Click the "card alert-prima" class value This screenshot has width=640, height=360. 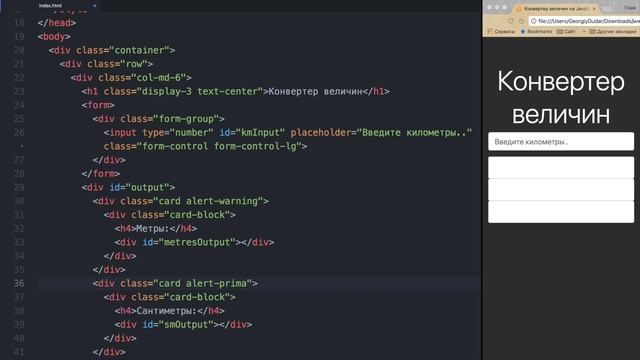202,283
